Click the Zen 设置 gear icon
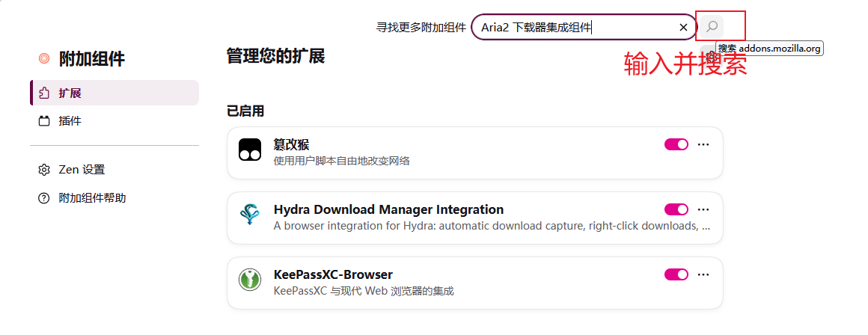 (44, 170)
